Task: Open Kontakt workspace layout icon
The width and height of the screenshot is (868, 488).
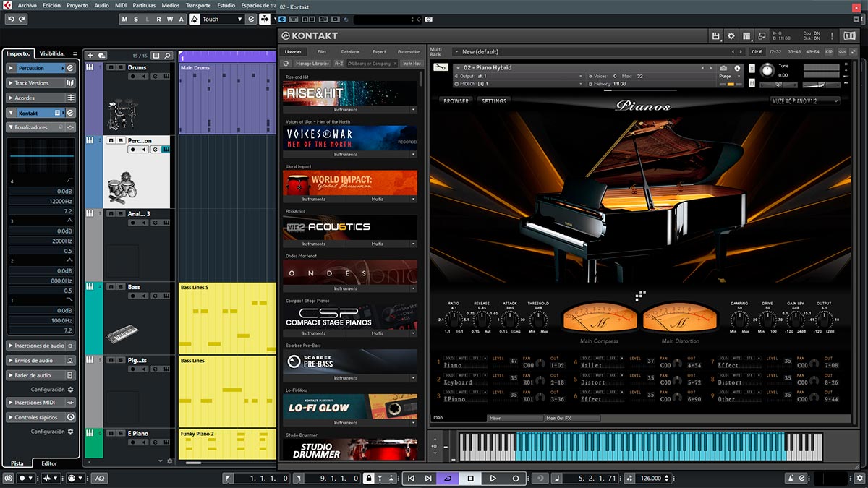Action: pyautogui.click(x=746, y=35)
